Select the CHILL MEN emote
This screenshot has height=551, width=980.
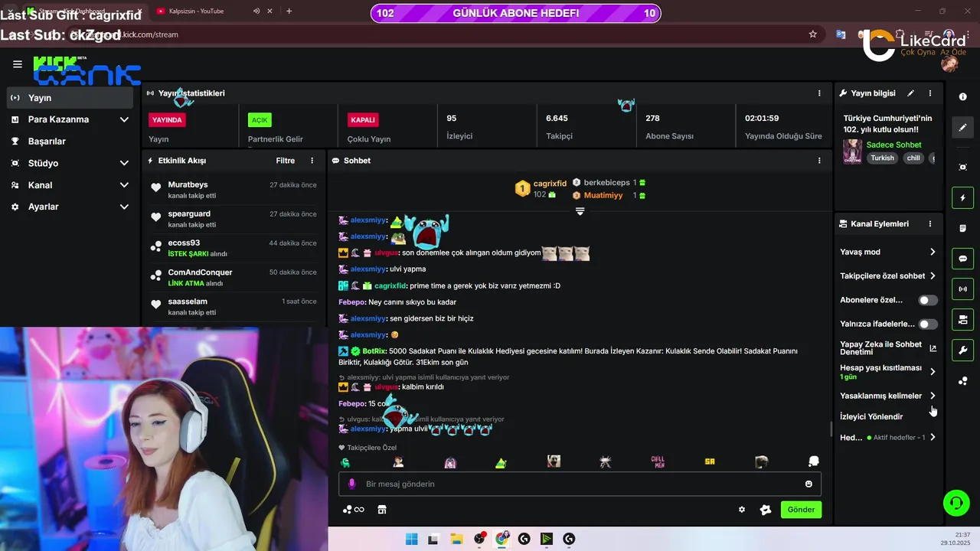658,461
